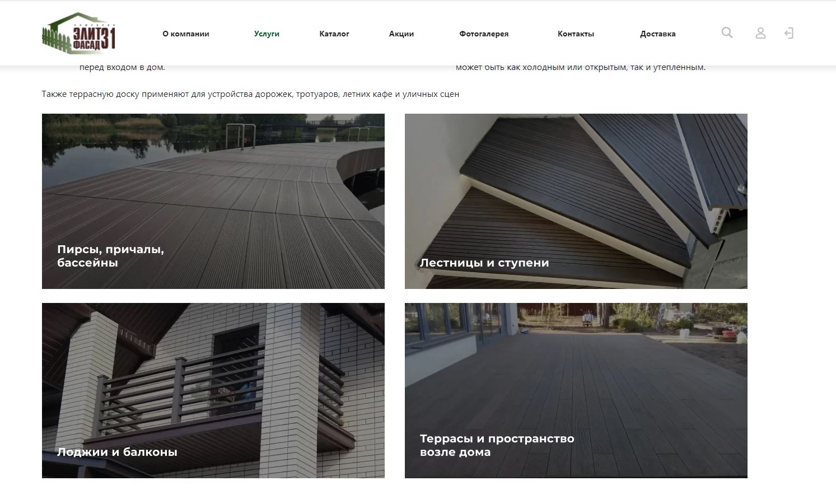Open the Террасы и пространство возле дома card

pyautogui.click(x=576, y=390)
